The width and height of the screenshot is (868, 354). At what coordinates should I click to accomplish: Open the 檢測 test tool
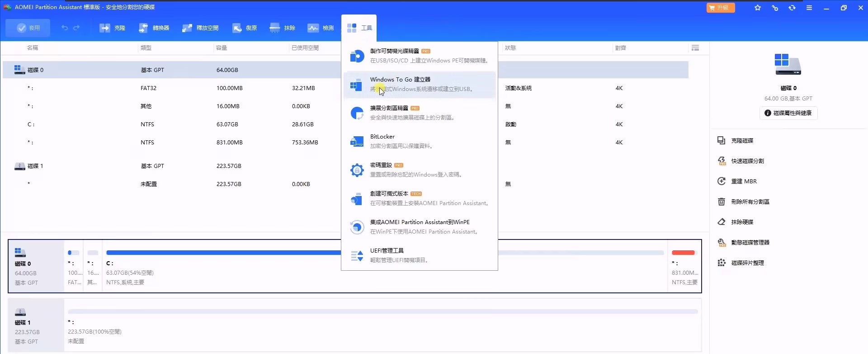321,28
